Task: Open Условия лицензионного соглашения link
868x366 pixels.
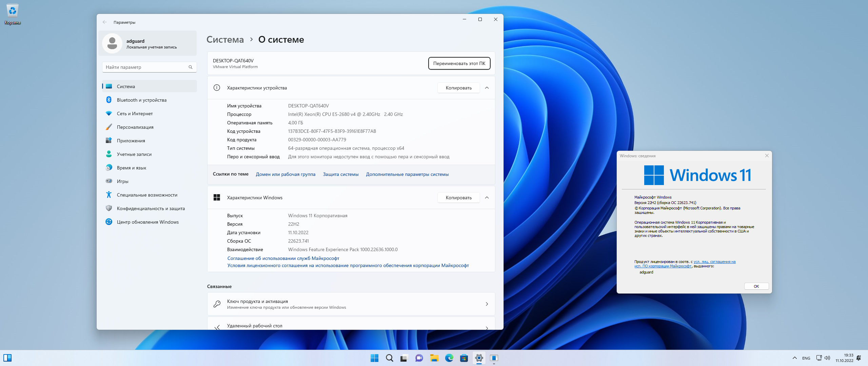Action: tap(348, 266)
